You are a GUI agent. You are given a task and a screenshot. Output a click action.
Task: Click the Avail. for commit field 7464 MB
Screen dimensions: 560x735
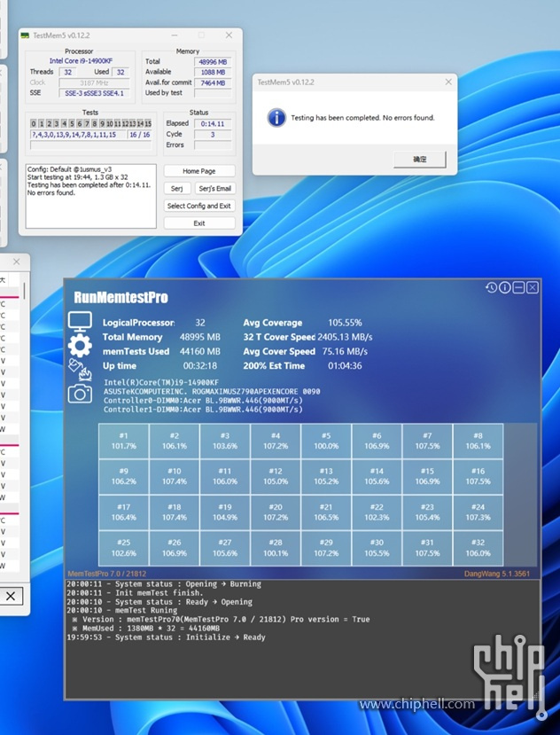[213, 83]
